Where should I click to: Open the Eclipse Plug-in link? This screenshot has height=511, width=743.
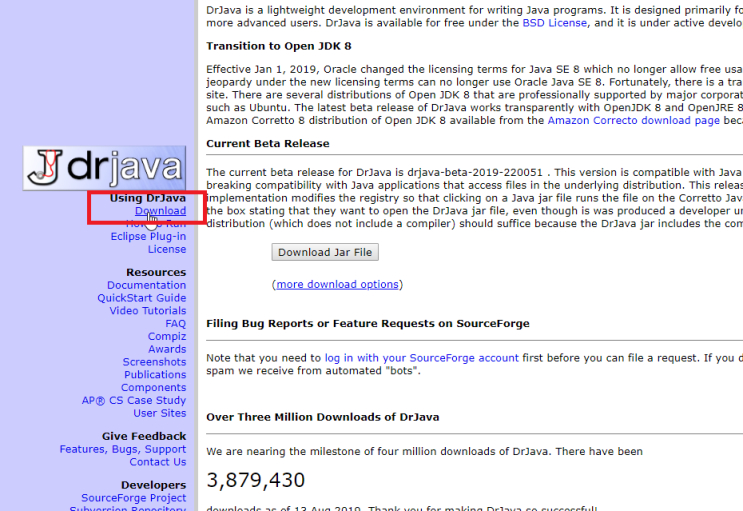click(148, 237)
